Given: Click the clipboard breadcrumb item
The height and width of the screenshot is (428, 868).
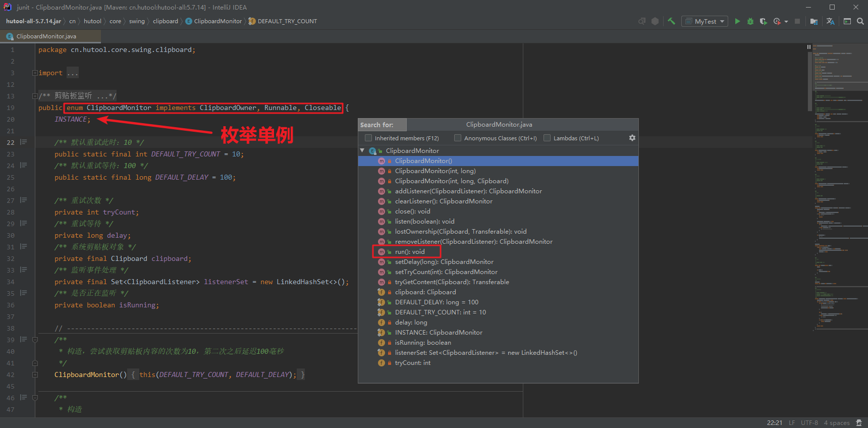Looking at the screenshot, I should (166, 21).
